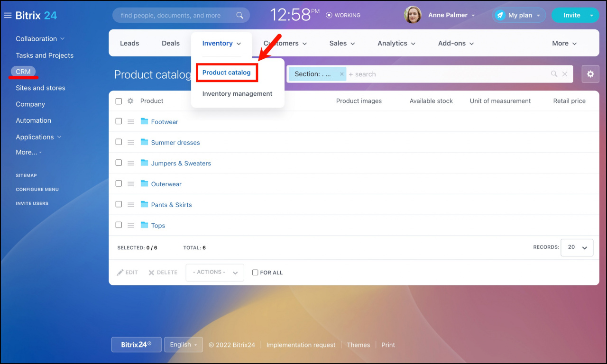Check the Jumpers & Sweaters row checkbox
Screen dimensions: 607x364
pos(119,163)
